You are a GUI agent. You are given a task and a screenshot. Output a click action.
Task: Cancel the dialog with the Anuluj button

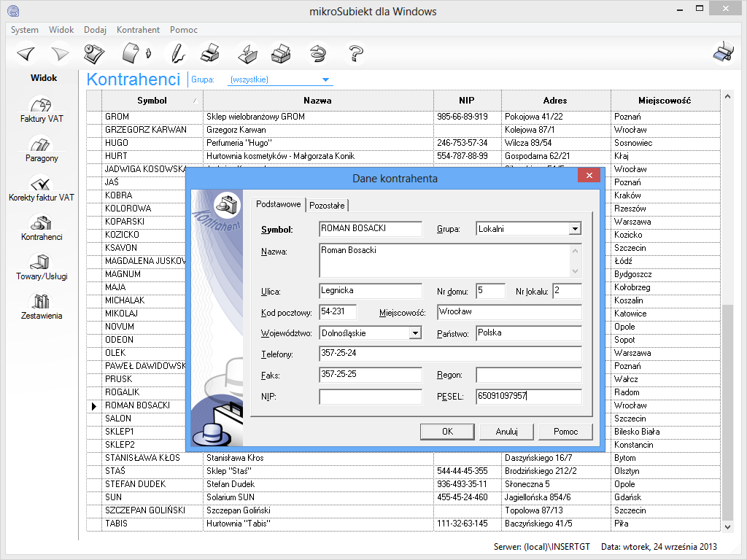coord(506,432)
